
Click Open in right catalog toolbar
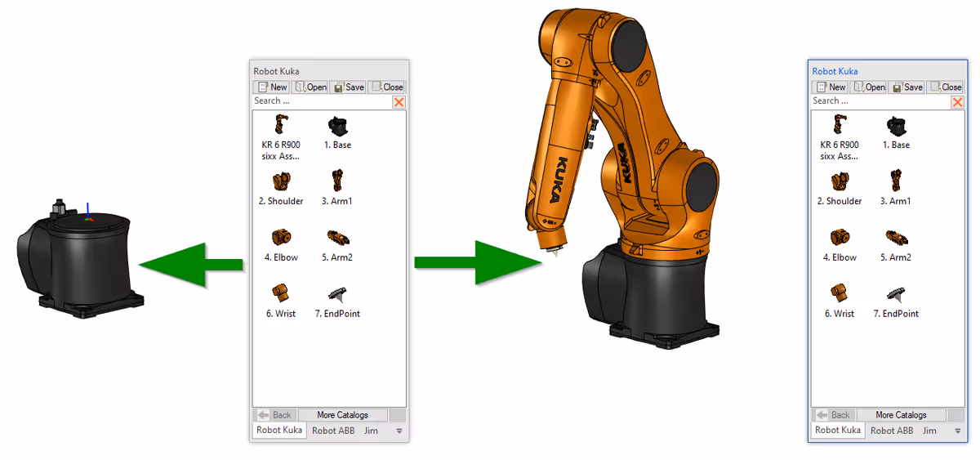click(x=869, y=87)
